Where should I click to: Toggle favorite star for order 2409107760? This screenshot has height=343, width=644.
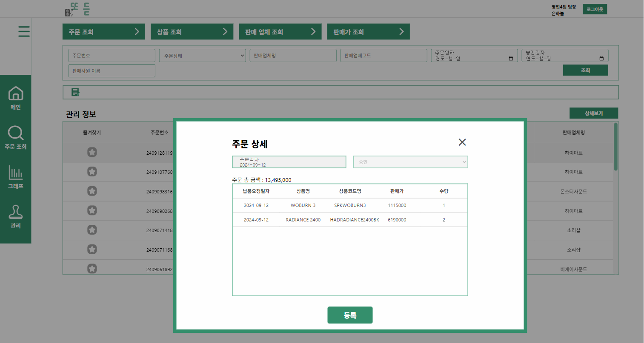pyautogui.click(x=92, y=172)
